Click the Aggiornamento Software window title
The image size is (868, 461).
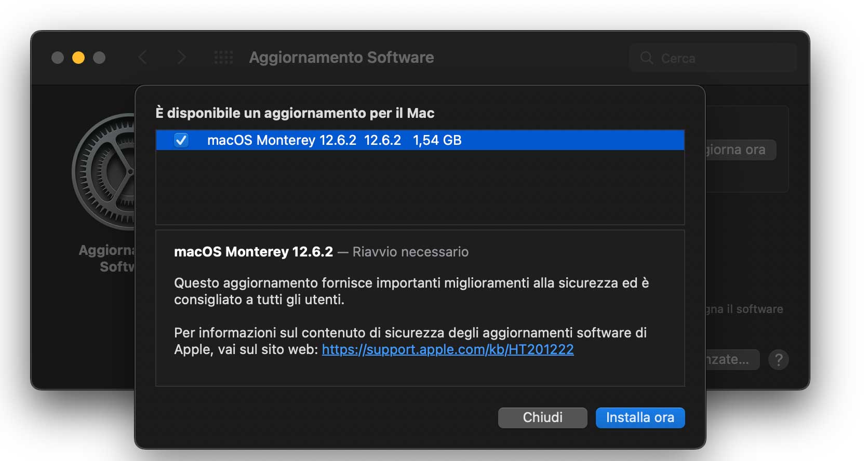tap(341, 58)
